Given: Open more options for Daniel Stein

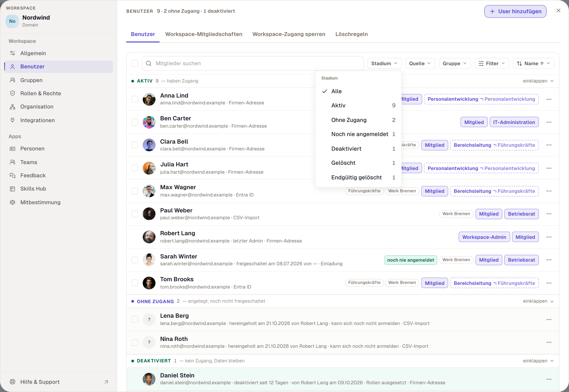Looking at the screenshot, I should click(549, 379).
